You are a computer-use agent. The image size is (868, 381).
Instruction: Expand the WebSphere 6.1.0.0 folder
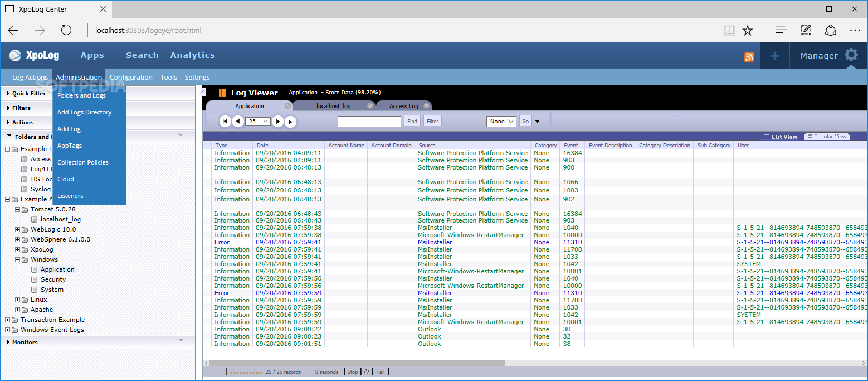18,239
